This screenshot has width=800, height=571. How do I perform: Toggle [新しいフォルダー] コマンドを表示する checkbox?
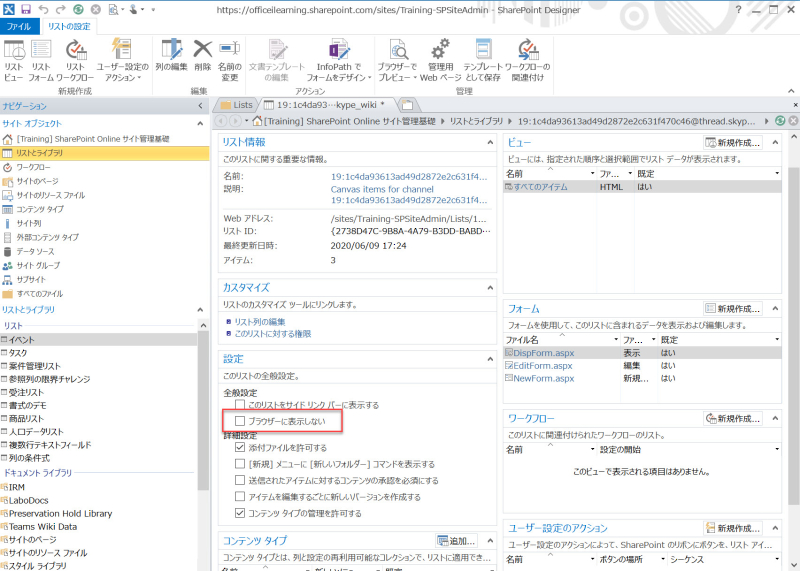240,464
